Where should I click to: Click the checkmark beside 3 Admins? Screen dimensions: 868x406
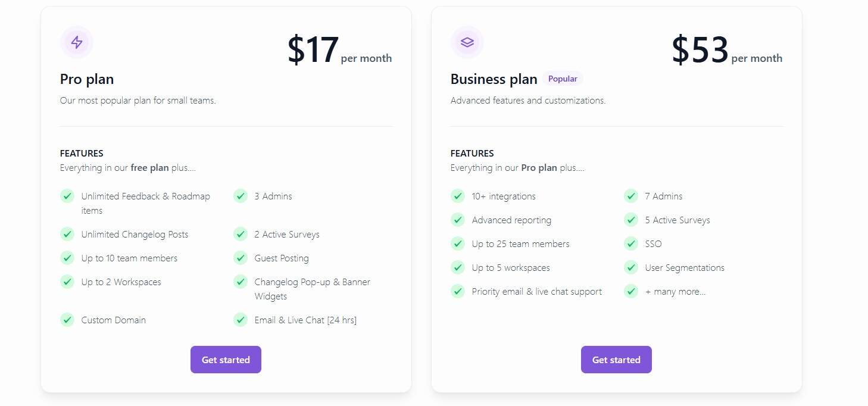(x=241, y=196)
